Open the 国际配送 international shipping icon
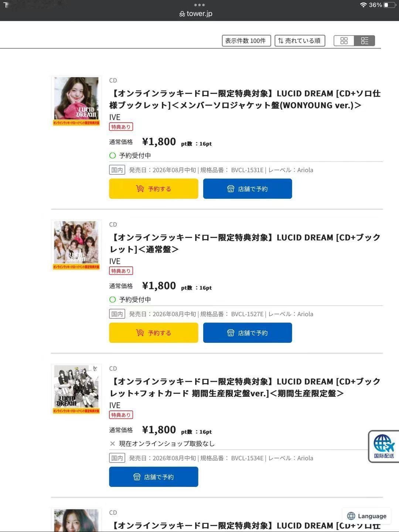Image resolution: width=399 pixels, height=532 pixels. [x=384, y=446]
